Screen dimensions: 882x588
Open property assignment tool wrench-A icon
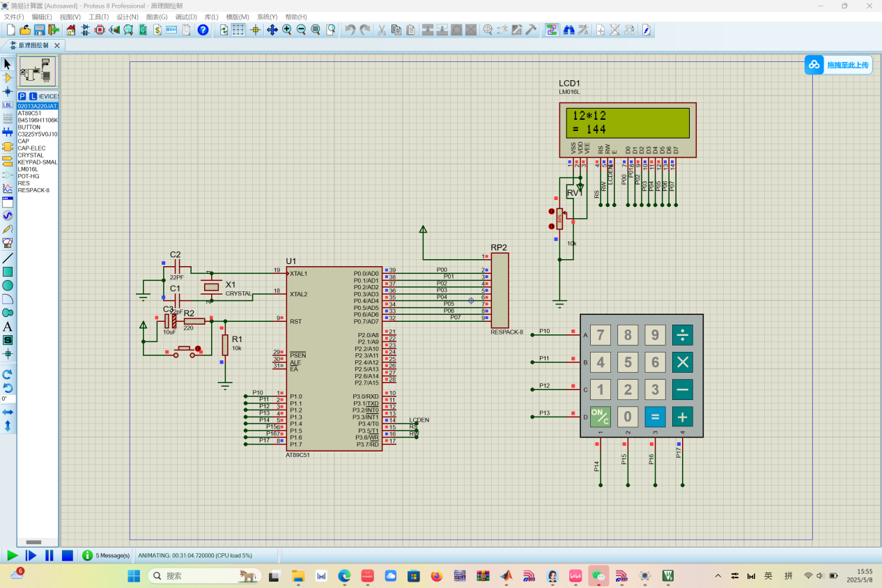pos(583,30)
